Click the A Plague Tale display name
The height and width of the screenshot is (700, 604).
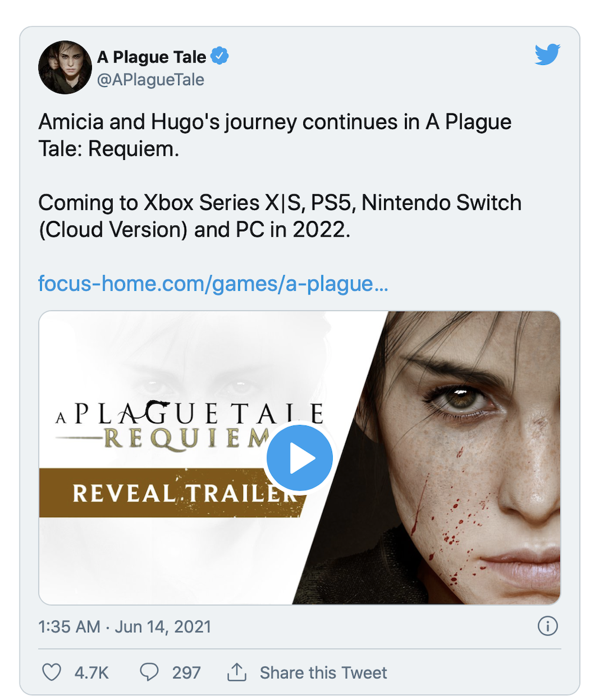pos(152,57)
